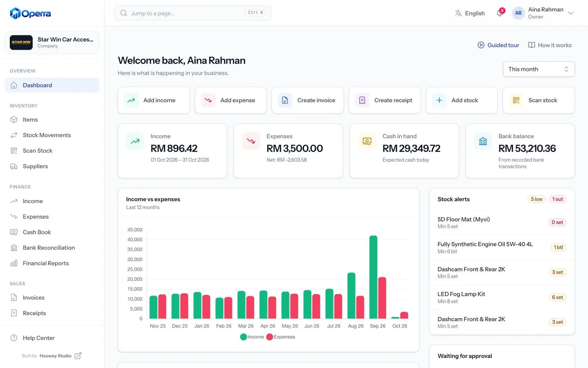
Task: Toggle the Income legend swatch
Action: (243, 337)
